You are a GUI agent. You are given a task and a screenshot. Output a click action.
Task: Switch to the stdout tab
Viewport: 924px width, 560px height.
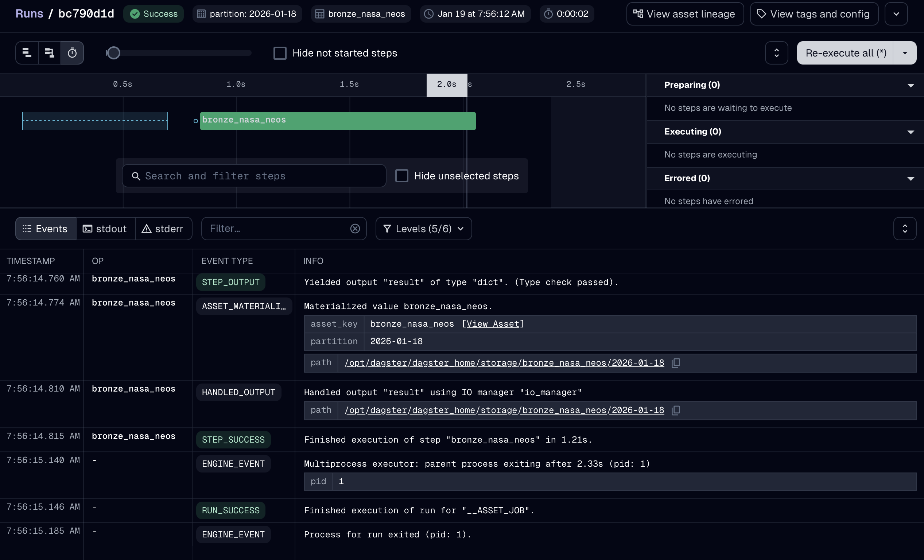(105, 229)
